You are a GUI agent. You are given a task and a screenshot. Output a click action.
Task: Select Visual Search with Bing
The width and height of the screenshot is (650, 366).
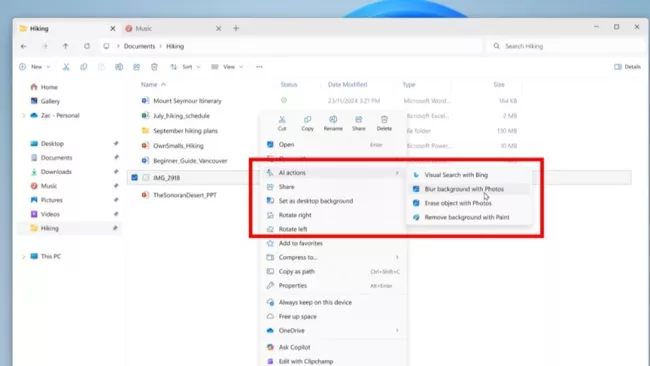tap(469, 175)
